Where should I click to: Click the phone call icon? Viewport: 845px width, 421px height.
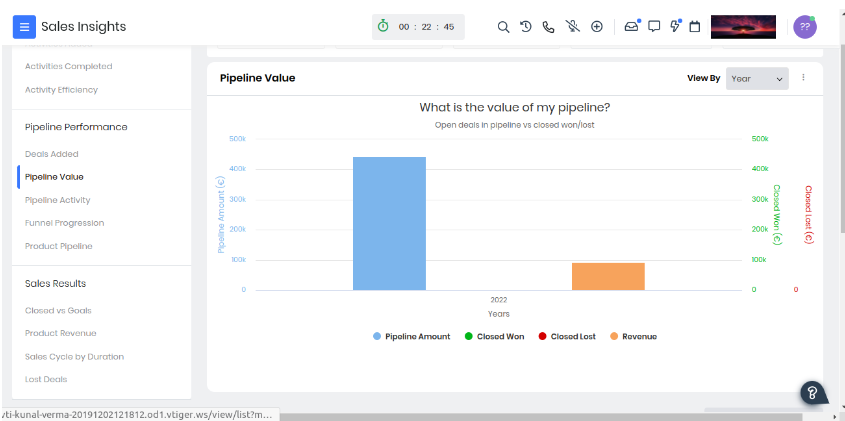point(549,27)
